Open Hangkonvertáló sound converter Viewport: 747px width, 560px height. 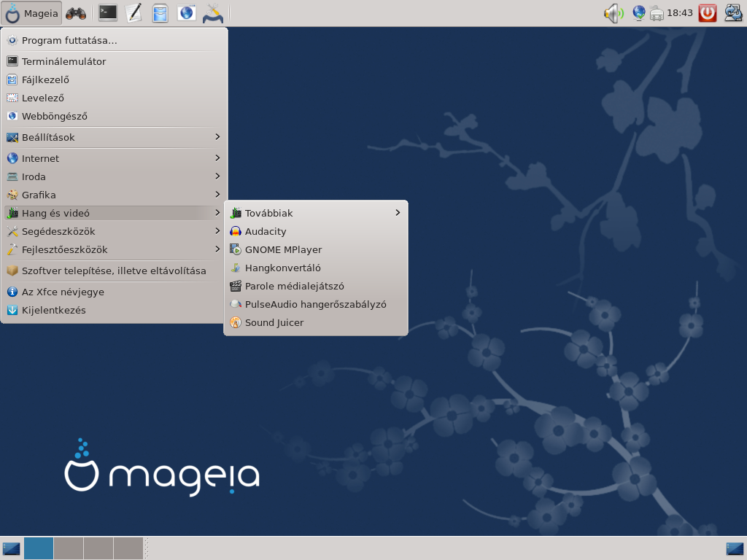click(x=316, y=268)
